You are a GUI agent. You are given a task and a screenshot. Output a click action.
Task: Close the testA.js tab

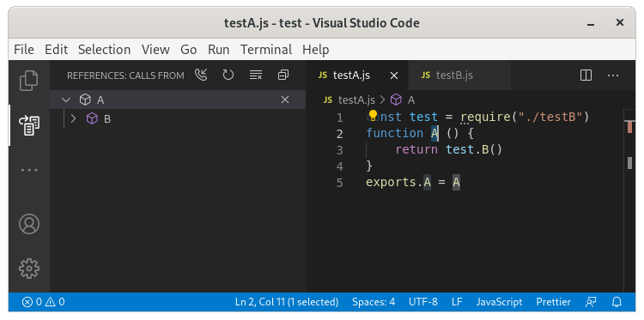(x=394, y=75)
